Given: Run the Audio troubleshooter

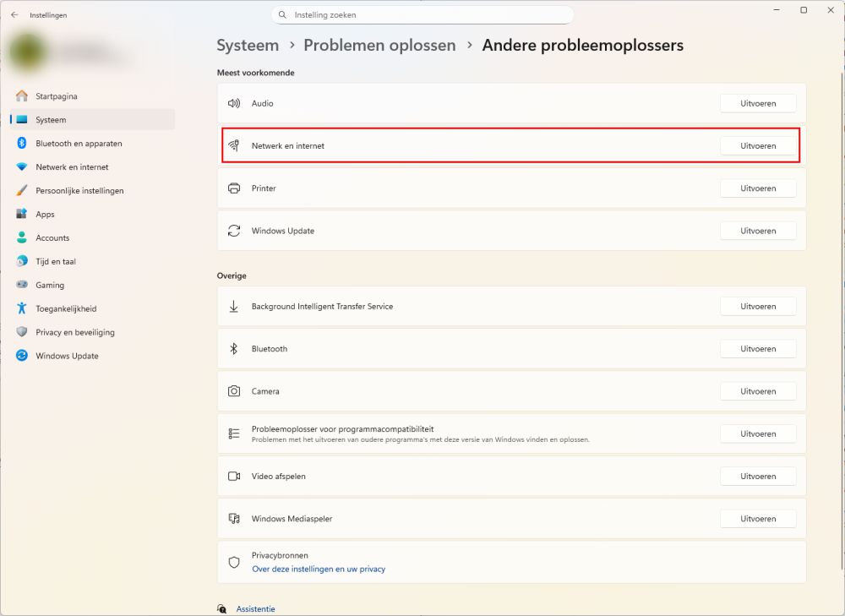Looking at the screenshot, I should [x=757, y=103].
